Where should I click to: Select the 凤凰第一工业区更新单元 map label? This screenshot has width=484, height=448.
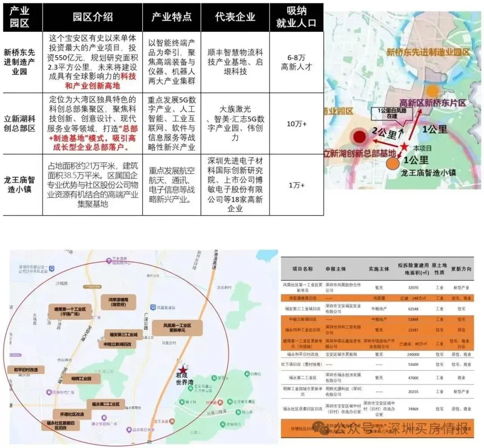(177, 328)
